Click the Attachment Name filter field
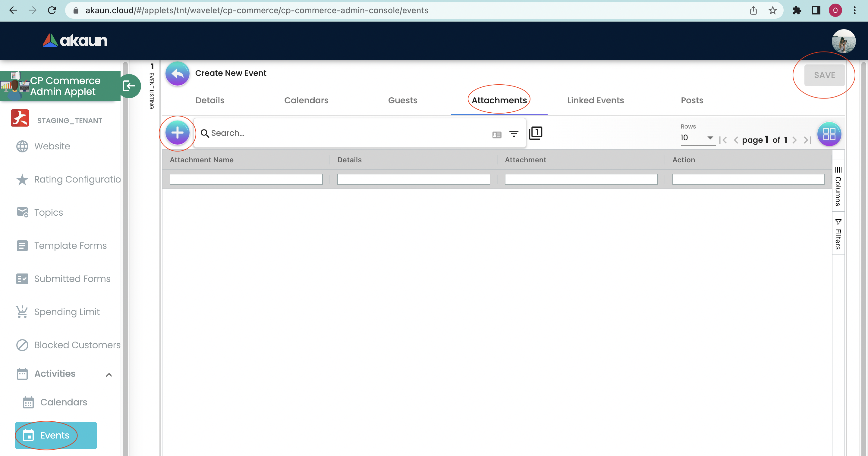This screenshot has height=456, width=868. 246,179
